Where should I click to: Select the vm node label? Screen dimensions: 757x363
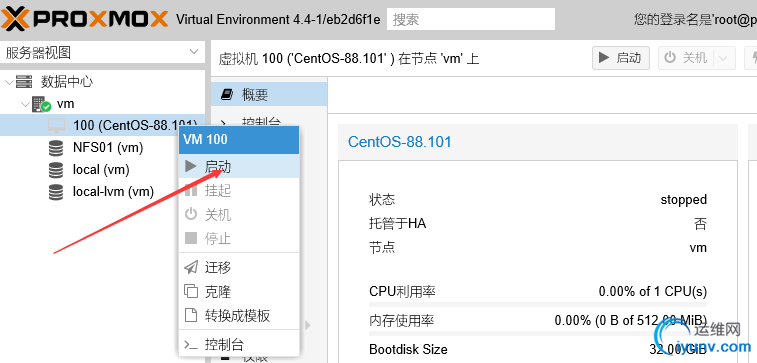coord(66,104)
